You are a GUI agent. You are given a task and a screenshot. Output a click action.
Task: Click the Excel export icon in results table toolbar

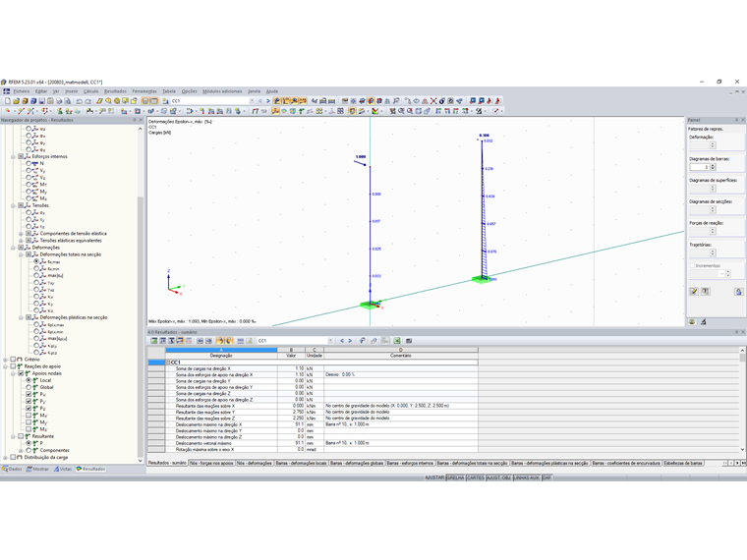pyautogui.click(x=397, y=341)
